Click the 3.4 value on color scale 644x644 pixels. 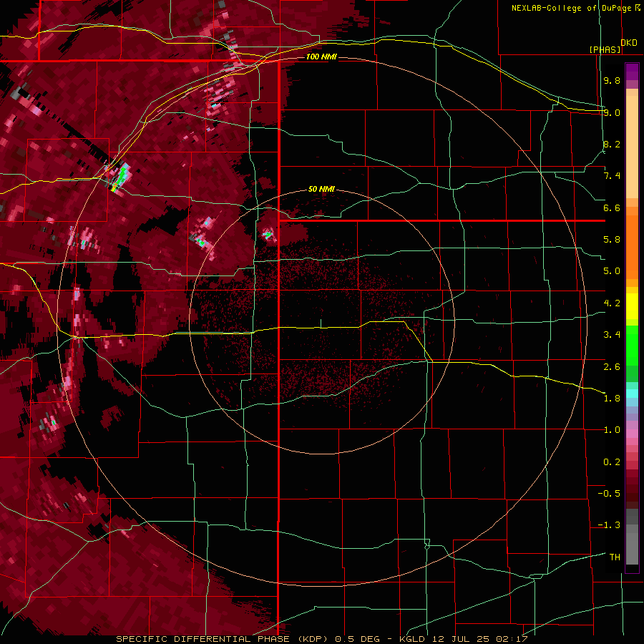[612, 335]
